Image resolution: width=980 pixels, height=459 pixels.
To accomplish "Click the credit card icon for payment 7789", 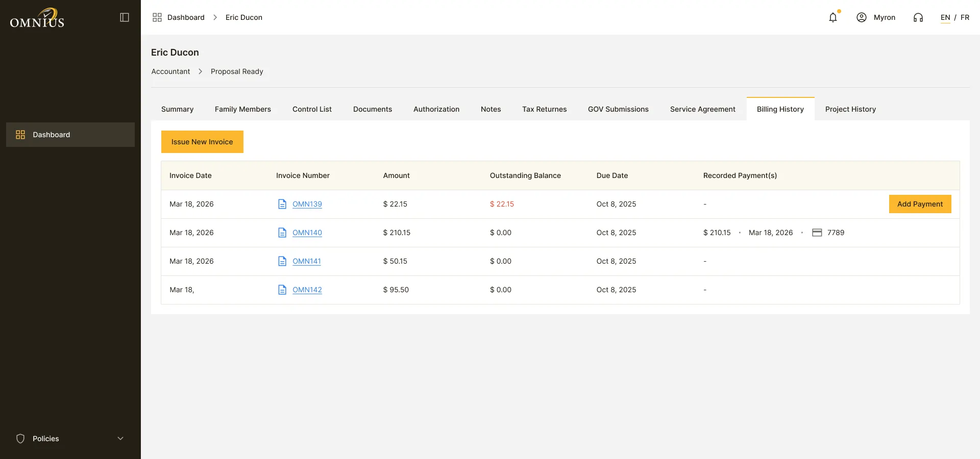I will [817, 233].
